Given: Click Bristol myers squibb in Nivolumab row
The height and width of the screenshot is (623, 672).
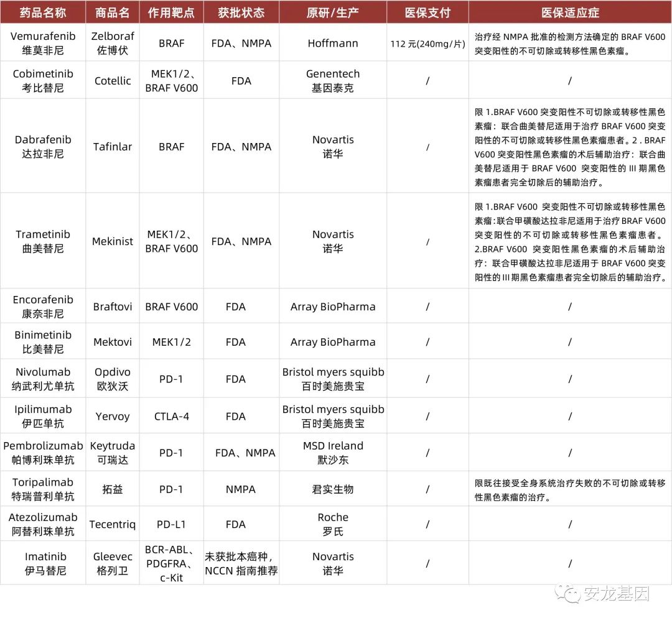Looking at the screenshot, I should [333, 372].
